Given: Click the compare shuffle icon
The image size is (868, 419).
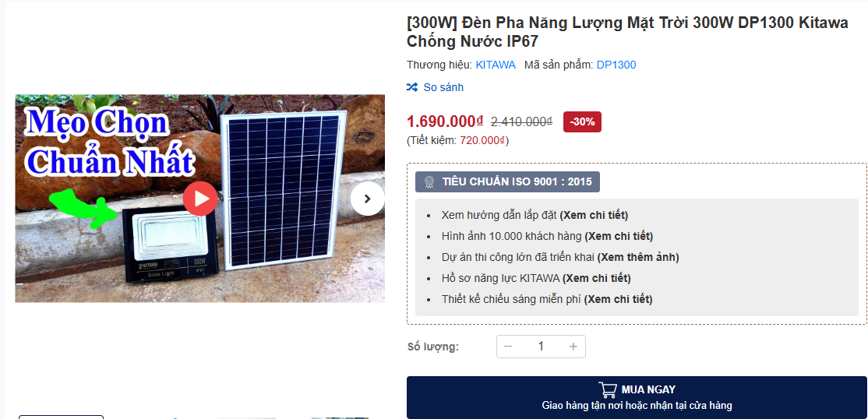Looking at the screenshot, I should click(412, 87).
